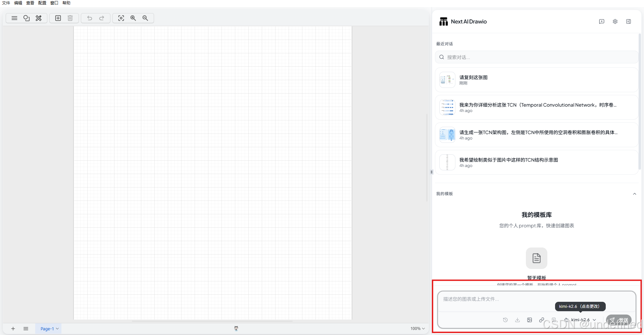Click the chat prompt text area

(x=537, y=301)
